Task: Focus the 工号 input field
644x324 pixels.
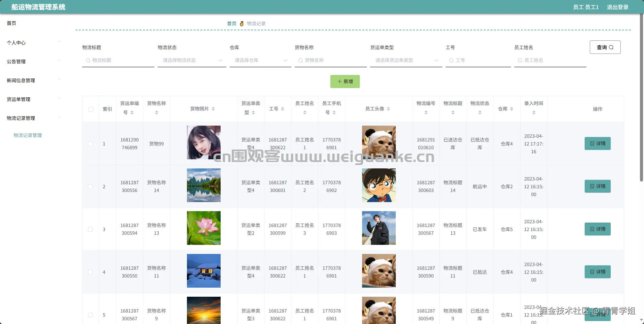Action: (478, 61)
